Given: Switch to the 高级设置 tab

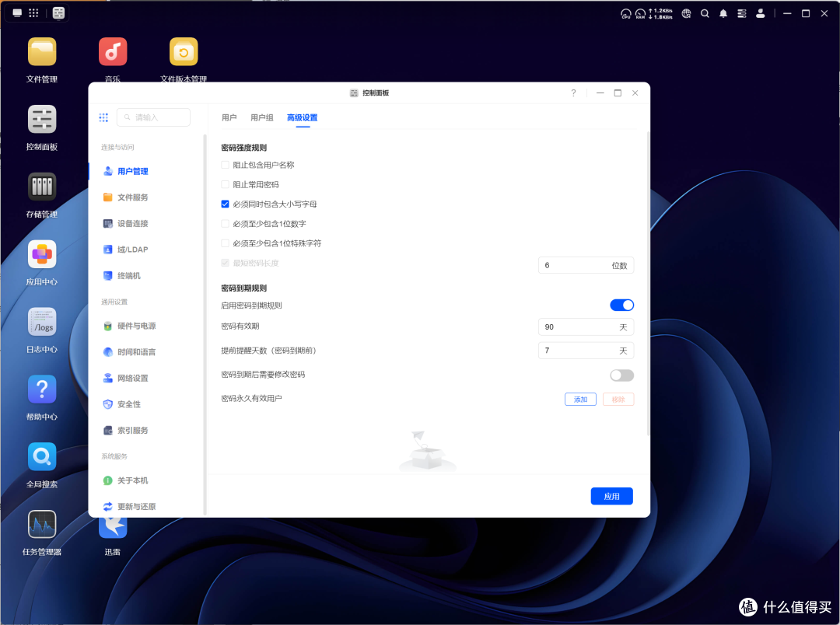Looking at the screenshot, I should coord(302,118).
